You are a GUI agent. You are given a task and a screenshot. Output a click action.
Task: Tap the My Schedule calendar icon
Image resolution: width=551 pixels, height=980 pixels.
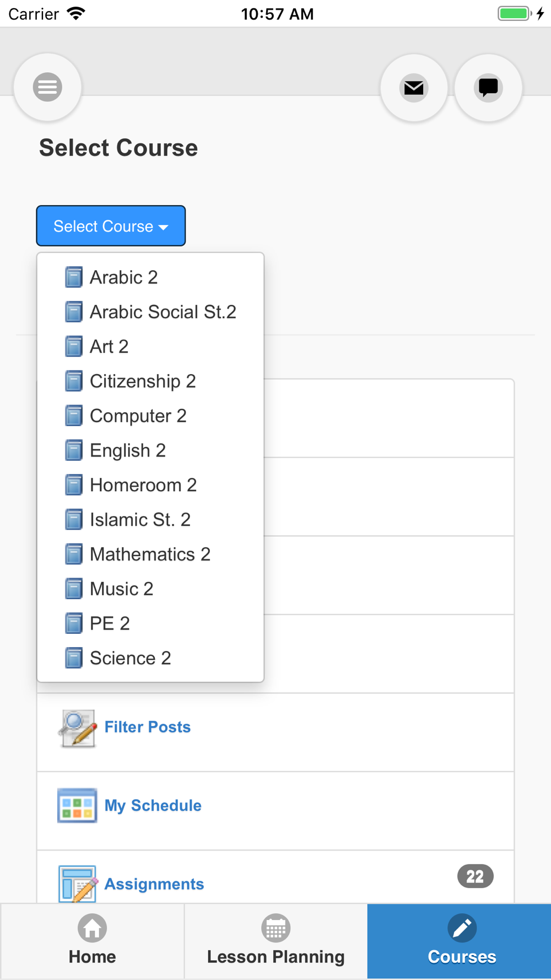point(77,806)
